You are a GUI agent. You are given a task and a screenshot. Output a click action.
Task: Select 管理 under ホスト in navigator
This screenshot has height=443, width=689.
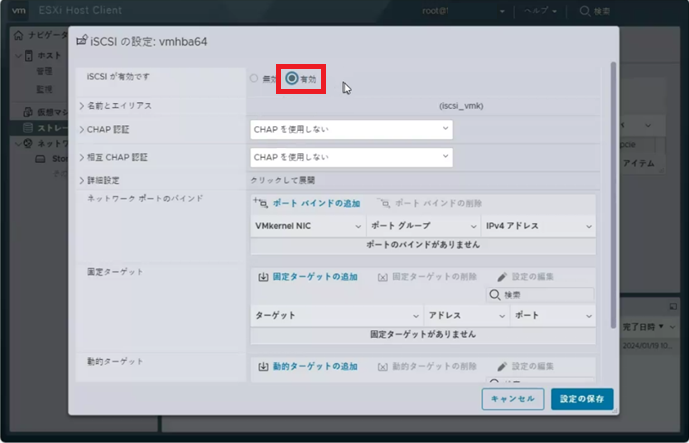click(x=44, y=71)
